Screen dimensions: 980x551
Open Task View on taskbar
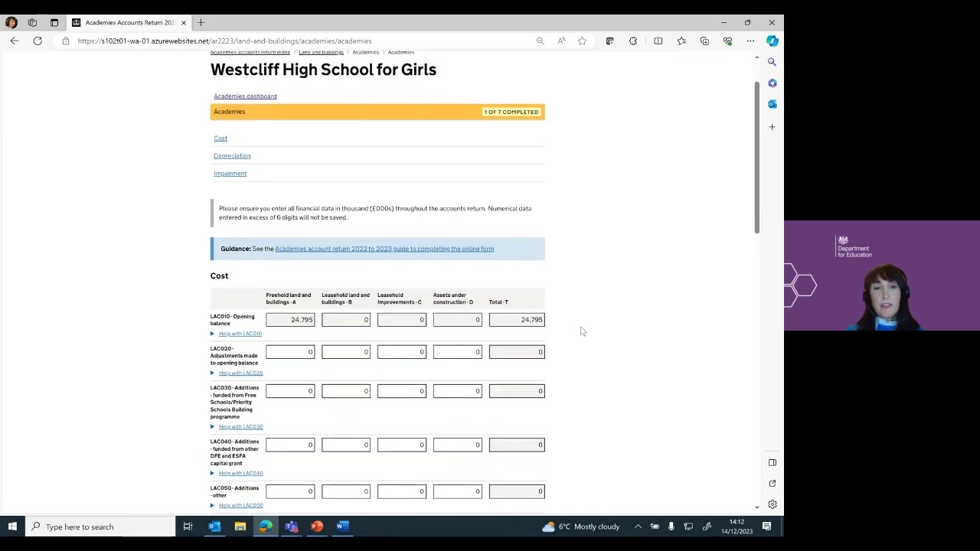tap(188, 527)
